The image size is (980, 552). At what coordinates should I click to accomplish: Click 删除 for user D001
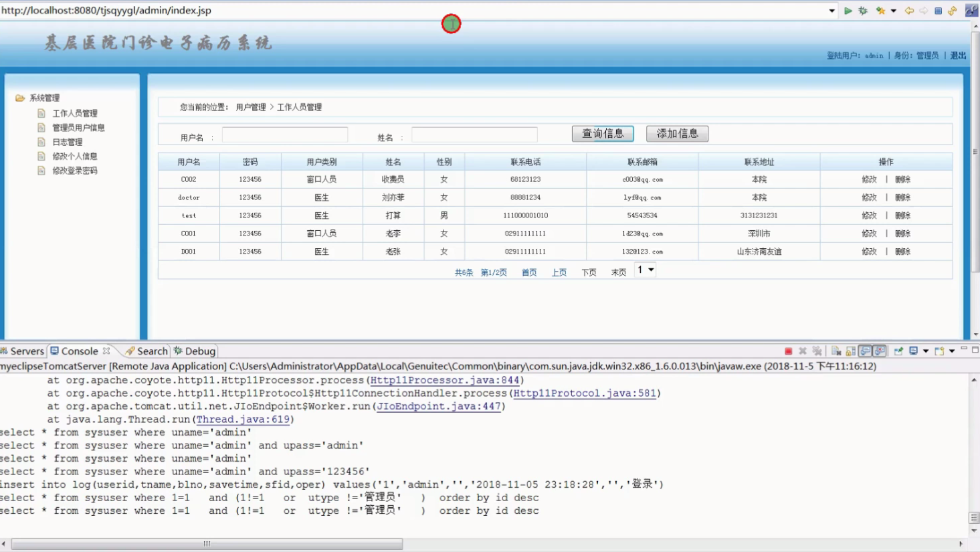coord(903,252)
